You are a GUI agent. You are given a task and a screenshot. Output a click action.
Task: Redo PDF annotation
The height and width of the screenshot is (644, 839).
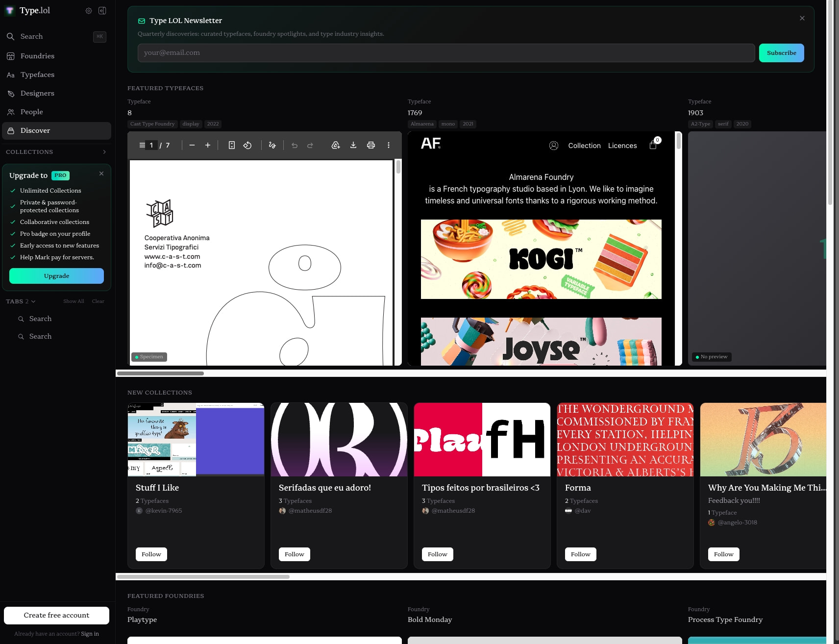click(310, 145)
